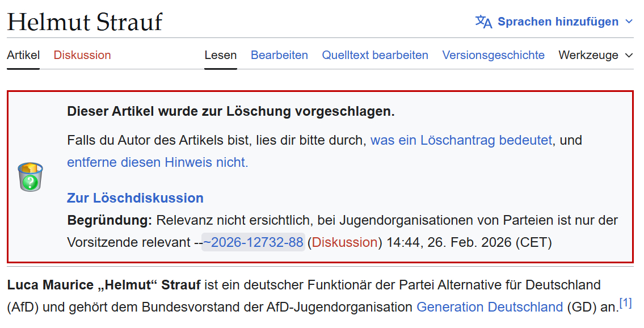644x328 pixels.
Task: Visit the Generation Deutschland article link
Action: pyautogui.click(x=489, y=307)
